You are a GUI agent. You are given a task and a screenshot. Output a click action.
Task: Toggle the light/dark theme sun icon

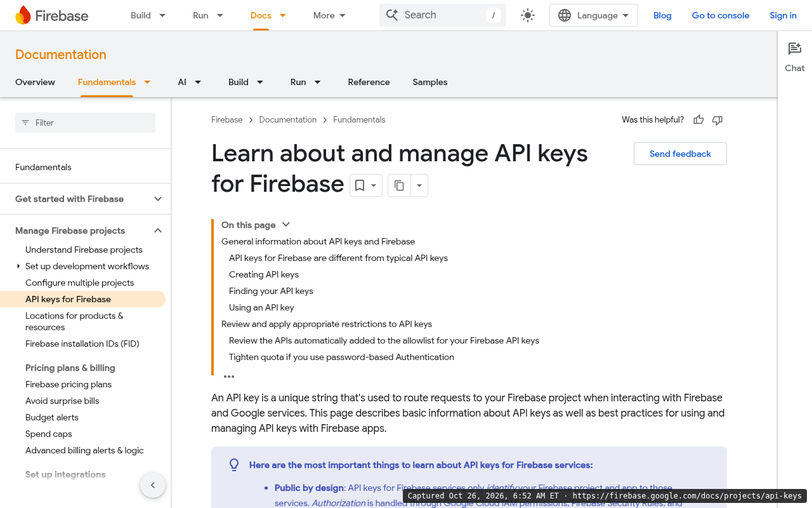(528, 15)
